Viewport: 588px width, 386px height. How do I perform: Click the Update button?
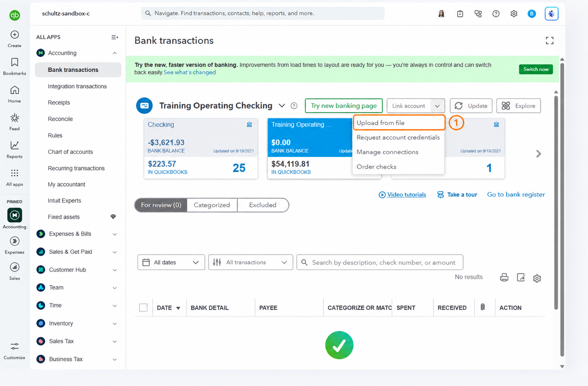tap(471, 106)
